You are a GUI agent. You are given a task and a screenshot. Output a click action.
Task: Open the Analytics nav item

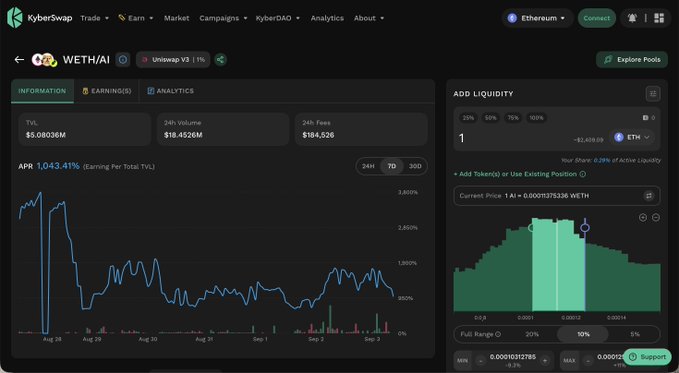pos(327,18)
